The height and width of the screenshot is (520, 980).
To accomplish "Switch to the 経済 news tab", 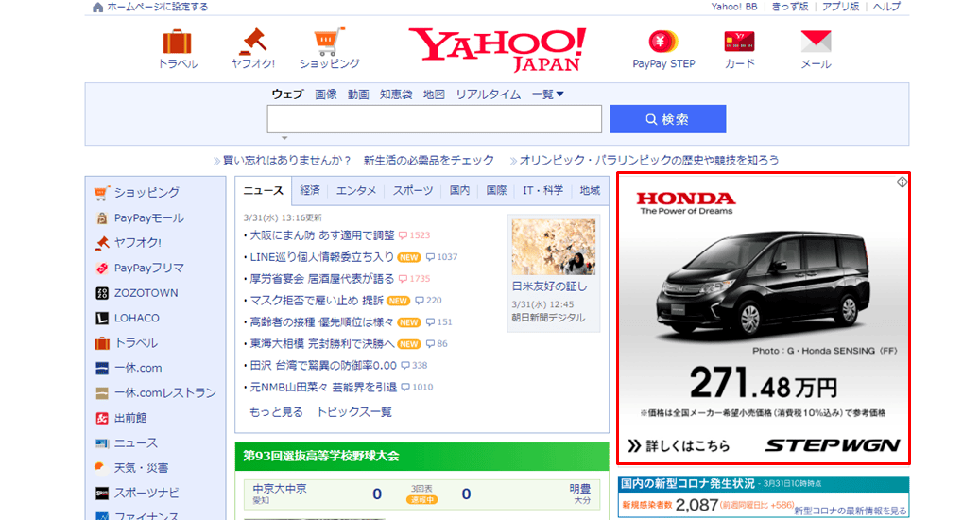I will point(310,191).
